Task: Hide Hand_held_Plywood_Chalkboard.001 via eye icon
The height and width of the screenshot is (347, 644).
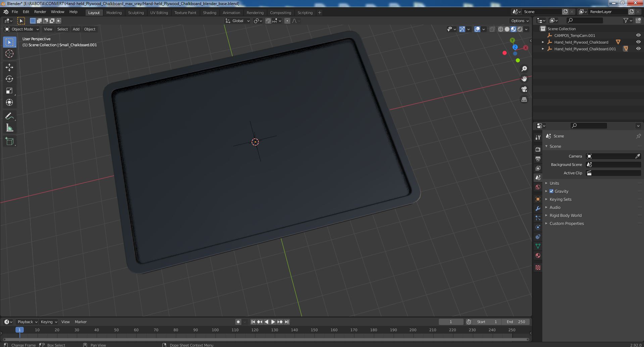Action: click(x=638, y=49)
